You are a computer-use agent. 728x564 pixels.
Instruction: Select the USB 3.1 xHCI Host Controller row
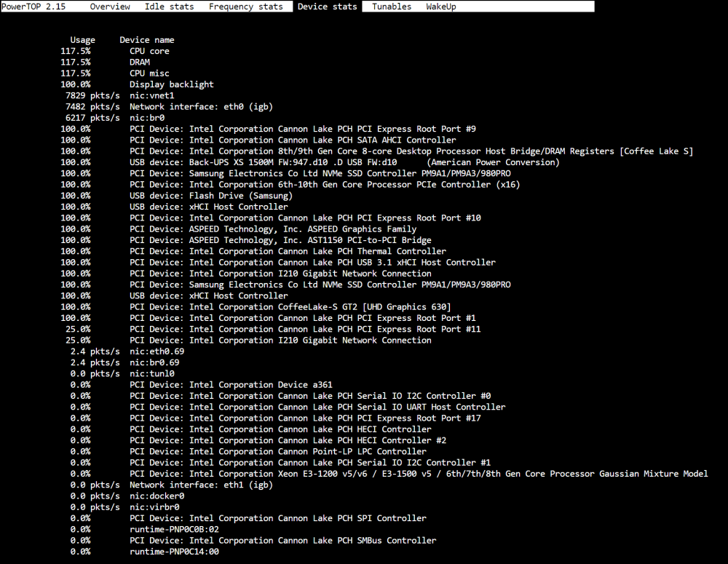pos(278,263)
